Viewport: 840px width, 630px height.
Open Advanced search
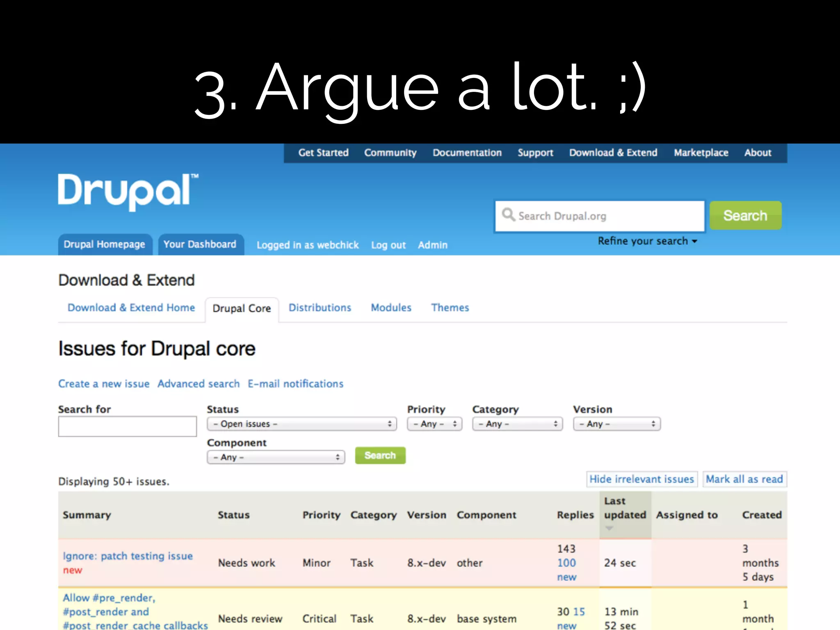[199, 384]
